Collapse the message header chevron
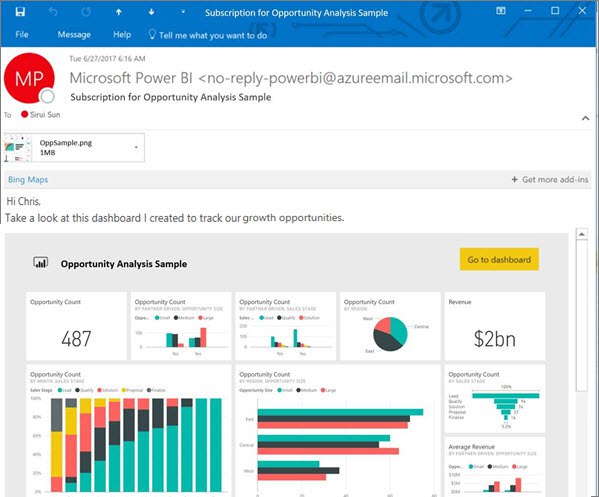The width and height of the screenshot is (599, 497). (585, 118)
